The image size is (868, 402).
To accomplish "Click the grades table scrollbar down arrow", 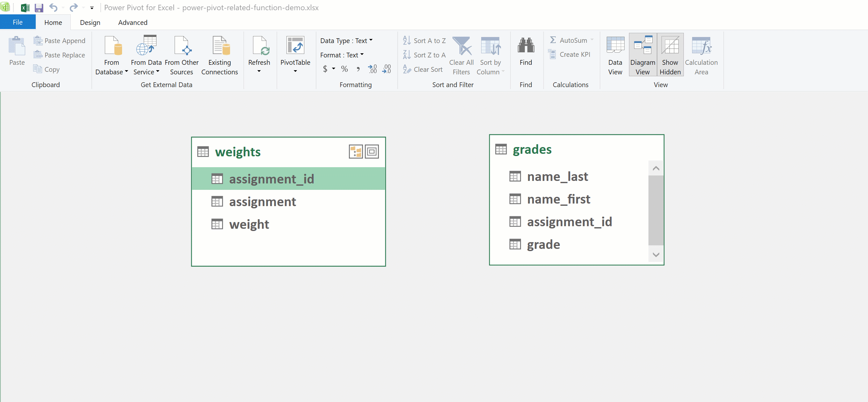I will 655,255.
